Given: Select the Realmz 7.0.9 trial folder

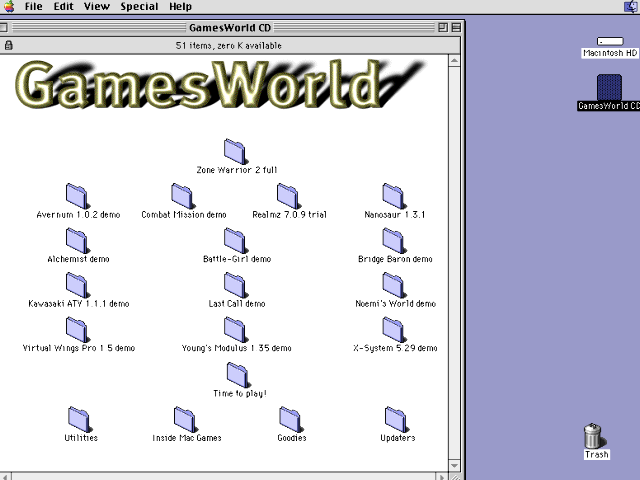Looking at the screenshot, I should coord(288,196).
